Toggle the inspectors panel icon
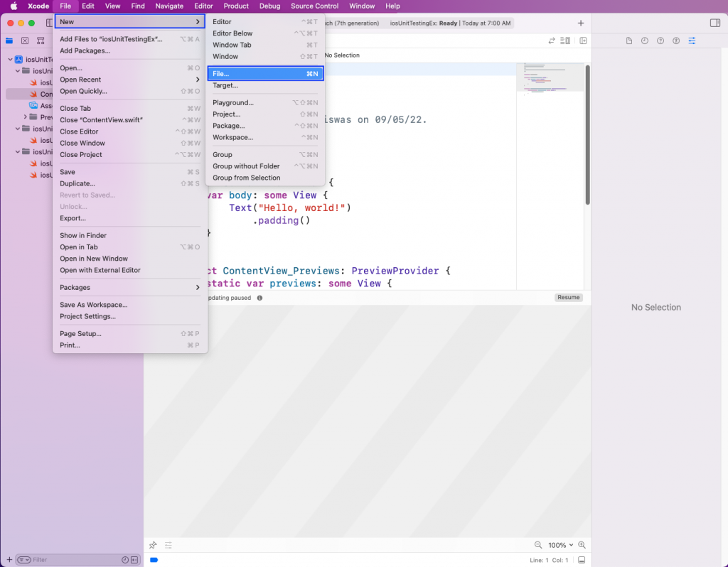 (x=715, y=23)
